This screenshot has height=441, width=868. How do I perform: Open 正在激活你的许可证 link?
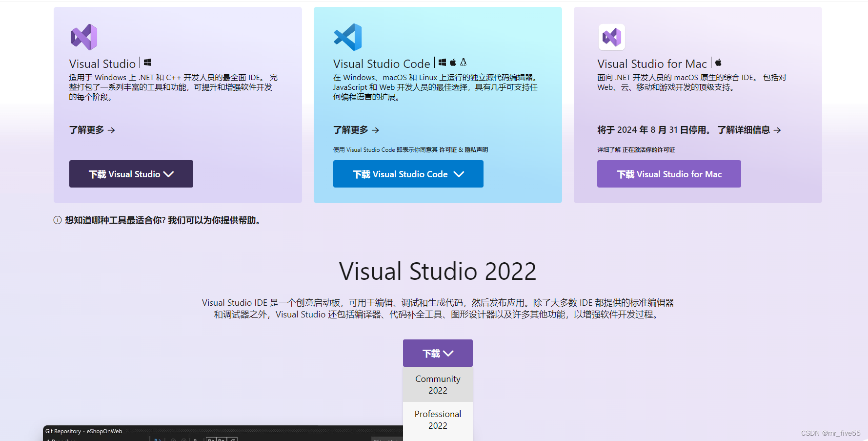(x=648, y=150)
